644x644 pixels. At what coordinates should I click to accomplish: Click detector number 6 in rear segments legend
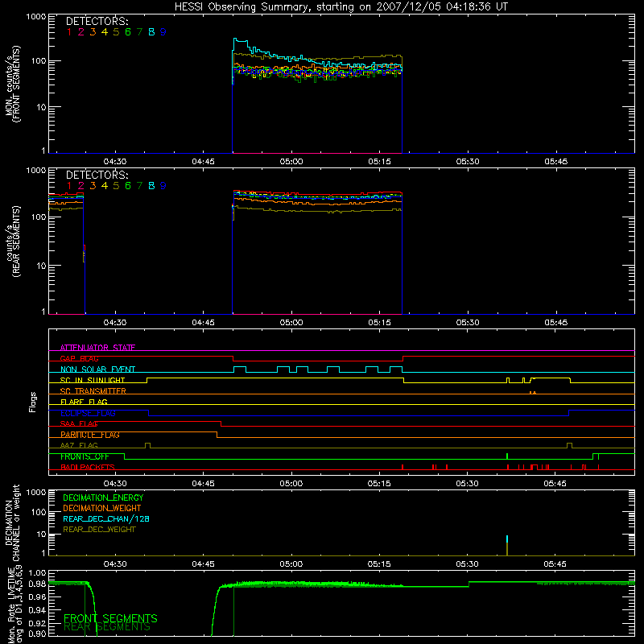pyautogui.click(x=128, y=186)
